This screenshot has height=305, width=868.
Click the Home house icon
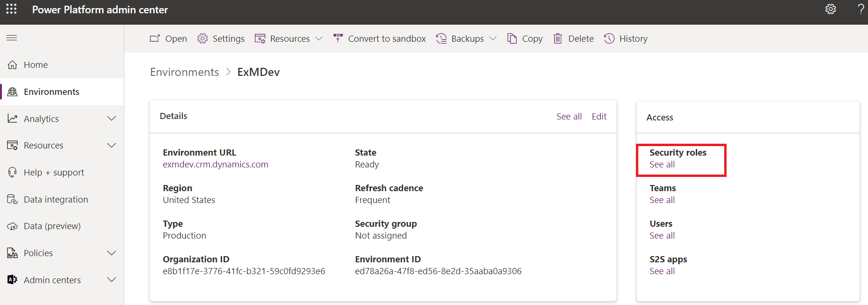(x=12, y=65)
